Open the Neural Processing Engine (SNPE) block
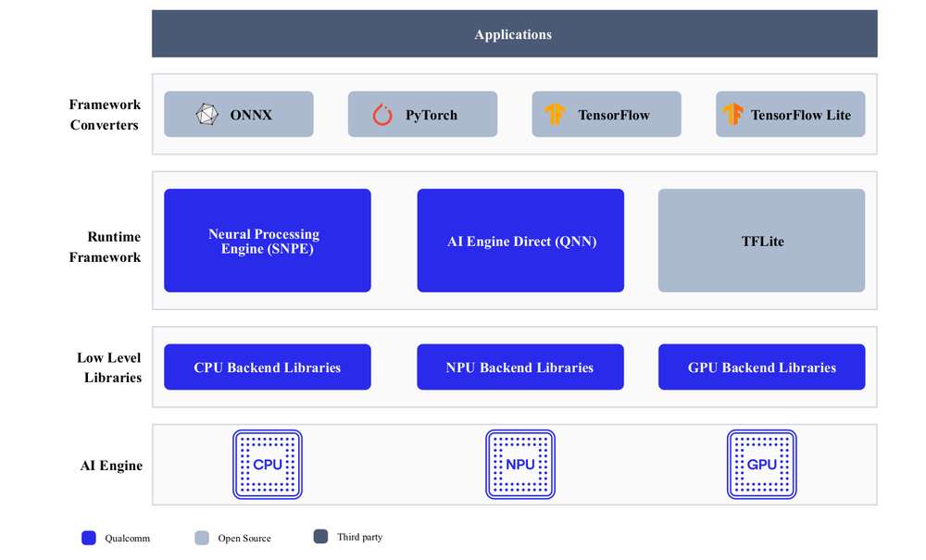The width and height of the screenshot is (926, 560). click(x=268, y=241)
